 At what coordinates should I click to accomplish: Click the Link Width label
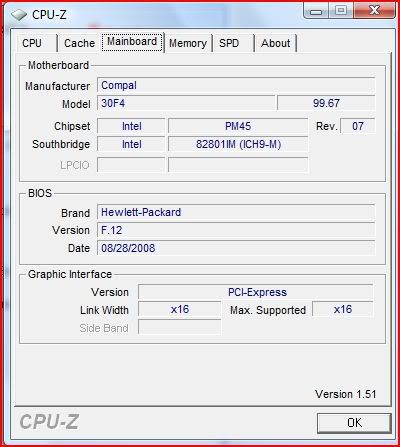pos(104,310)
